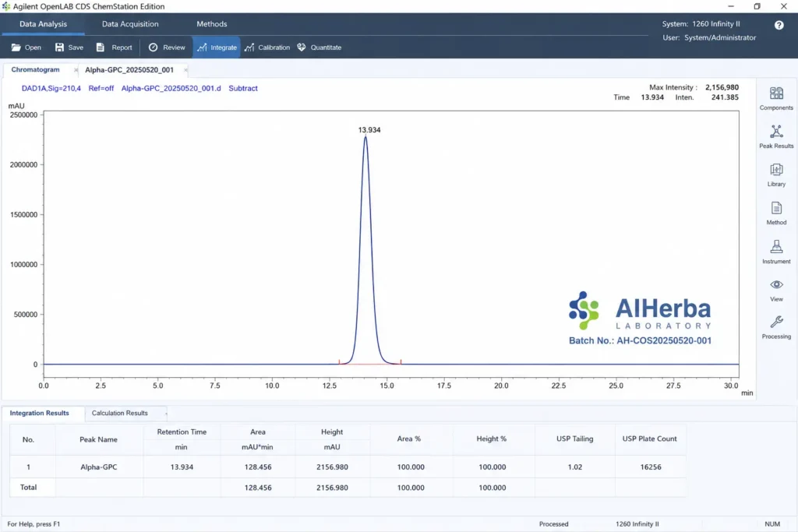This screenshot has width=798, height=532.
Task: Switch to Data Acquisition tab
Action: [130, 24]
